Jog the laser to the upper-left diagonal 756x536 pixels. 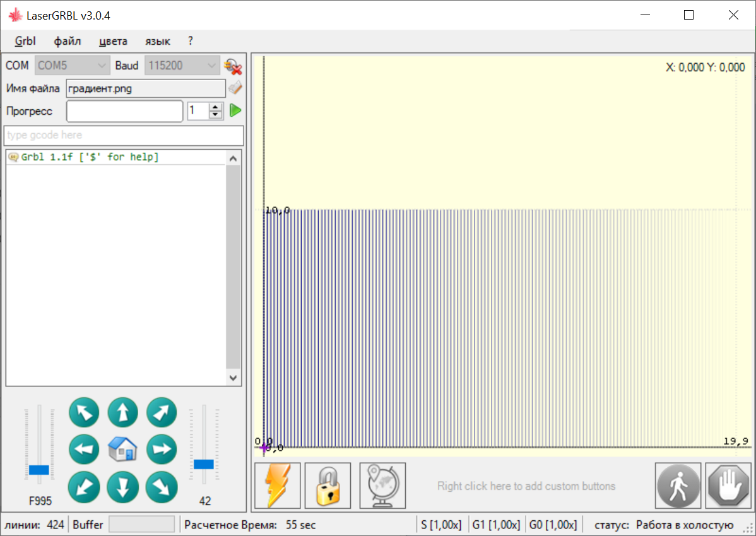(x=84, y=412)
